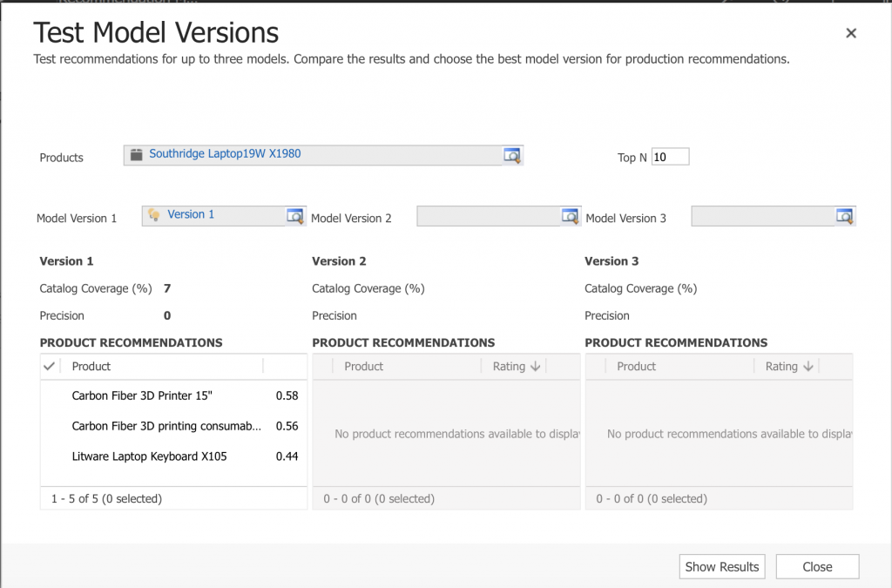
Task: Sort Version 2 grid by Rating arrow
Action: pyautogui.click(x=535, y=367)
